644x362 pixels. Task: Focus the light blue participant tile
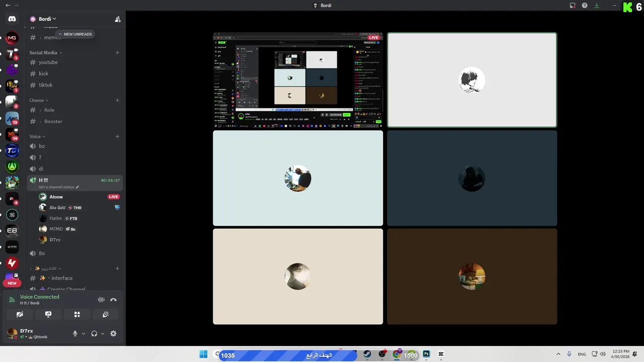pos(298,178)
